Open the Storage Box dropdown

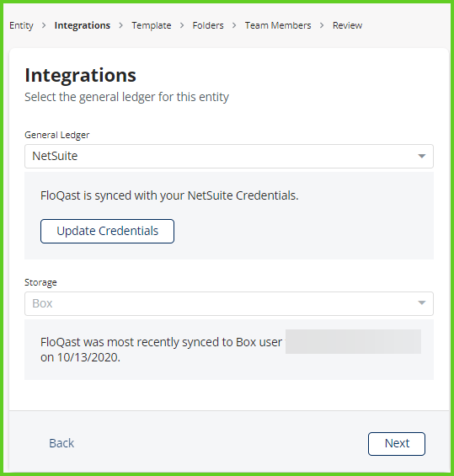(x=229, y=303)
